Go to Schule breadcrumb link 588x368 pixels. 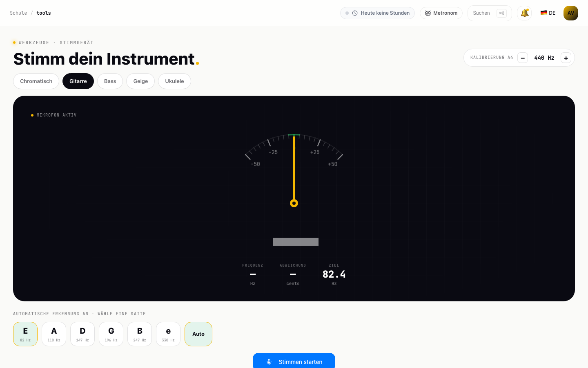tap(18, 13)
